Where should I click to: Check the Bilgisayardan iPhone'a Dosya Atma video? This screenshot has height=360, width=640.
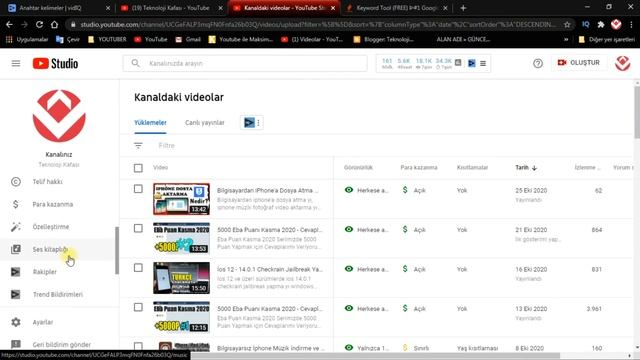tap(138, 189)
